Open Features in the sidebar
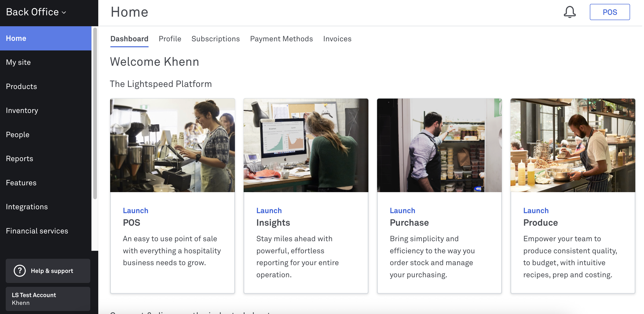Image resolution: width=644 pixels, height=314 pixels. tap(46, 183)
